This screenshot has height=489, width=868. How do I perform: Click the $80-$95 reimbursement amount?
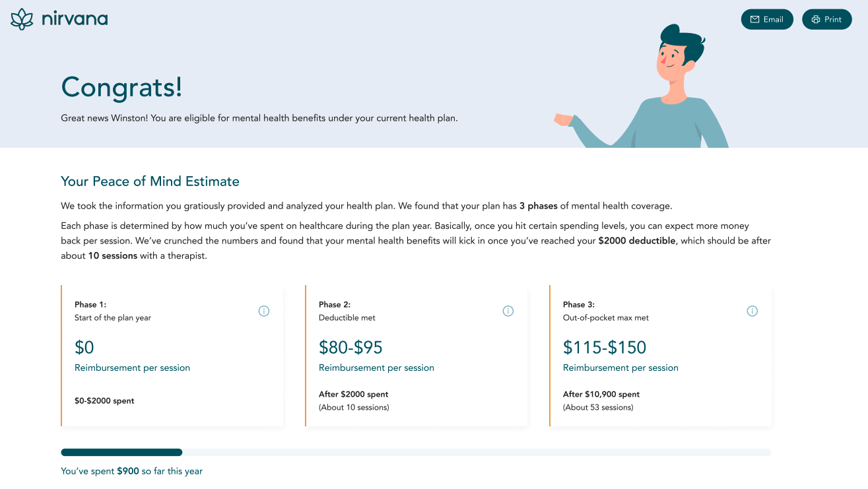click(x=351, y=347)
